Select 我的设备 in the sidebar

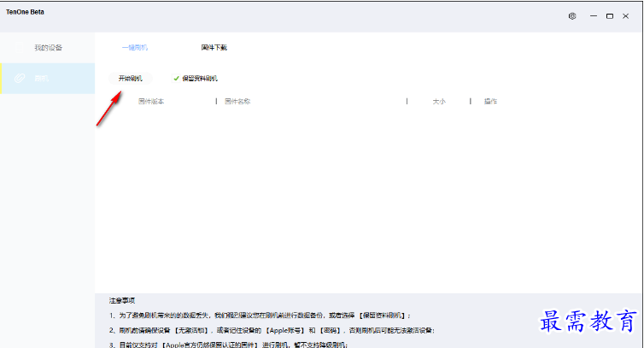click(48, 48)
